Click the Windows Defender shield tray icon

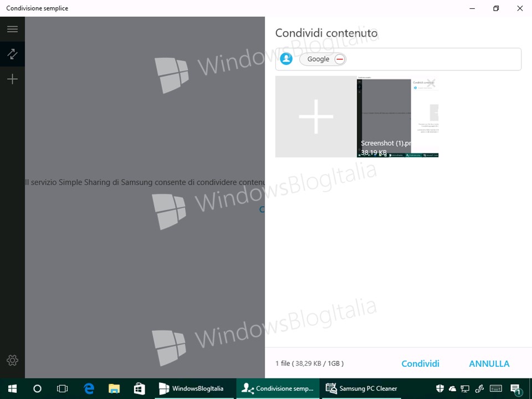(x=439, y=388)
